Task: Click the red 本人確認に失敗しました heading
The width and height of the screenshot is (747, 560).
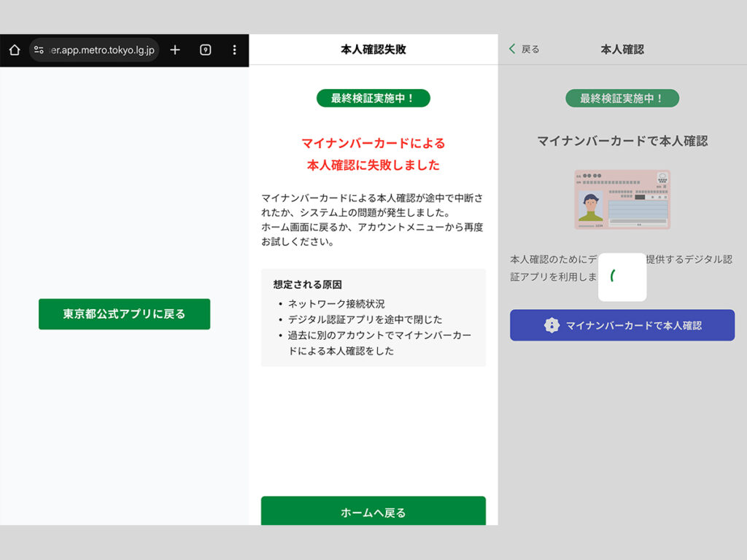Action: tap(373, 165)
